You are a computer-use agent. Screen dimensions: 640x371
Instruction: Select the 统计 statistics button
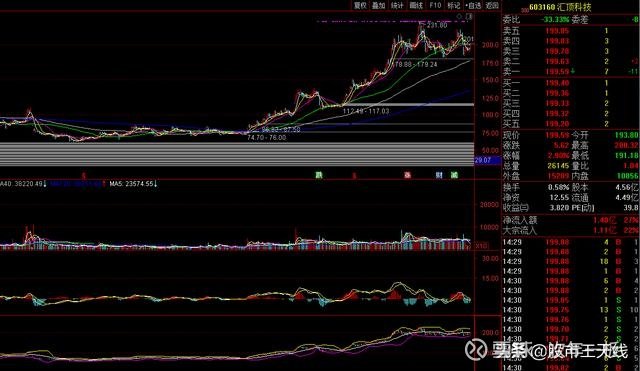coord(397,5)
